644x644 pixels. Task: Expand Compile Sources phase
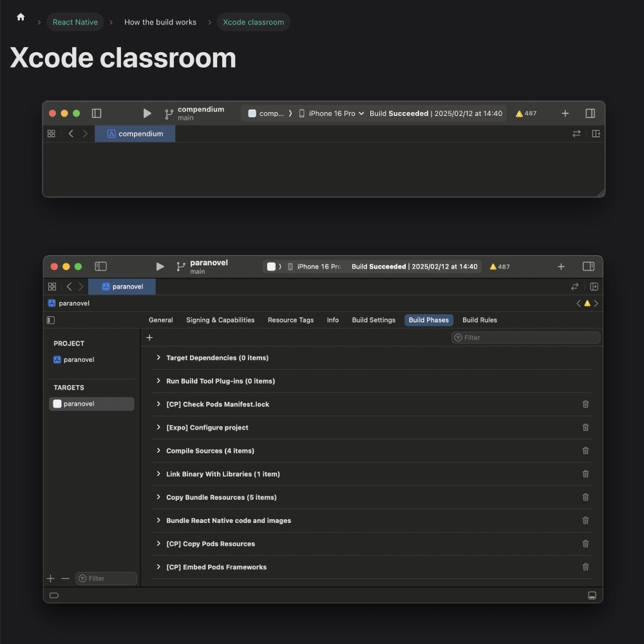(158, 451)
